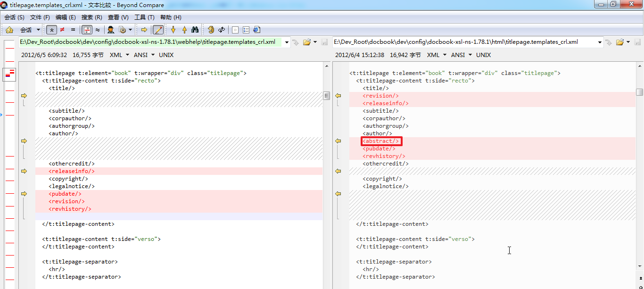Image resolution: width=644 pixels, height=289 pixels.
Task: Toggle Show All asterisk filter
Action: (52, 30)
